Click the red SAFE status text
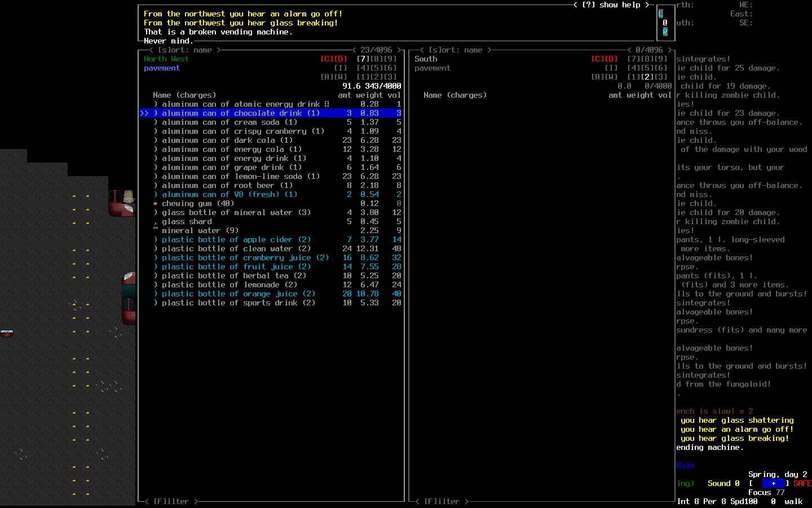Screen dimensions: 812x508 tap(802, 483)
